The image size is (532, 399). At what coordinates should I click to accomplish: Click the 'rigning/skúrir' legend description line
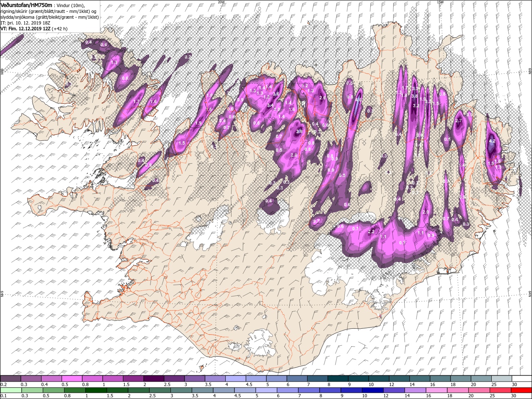tap(49, 11)
